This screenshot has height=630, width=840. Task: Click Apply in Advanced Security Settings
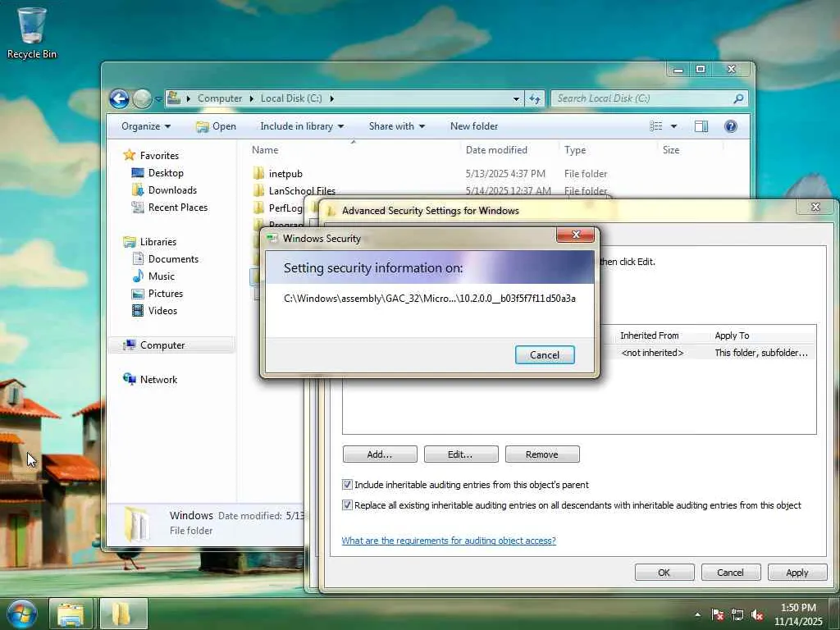click(x=797, y=572)
